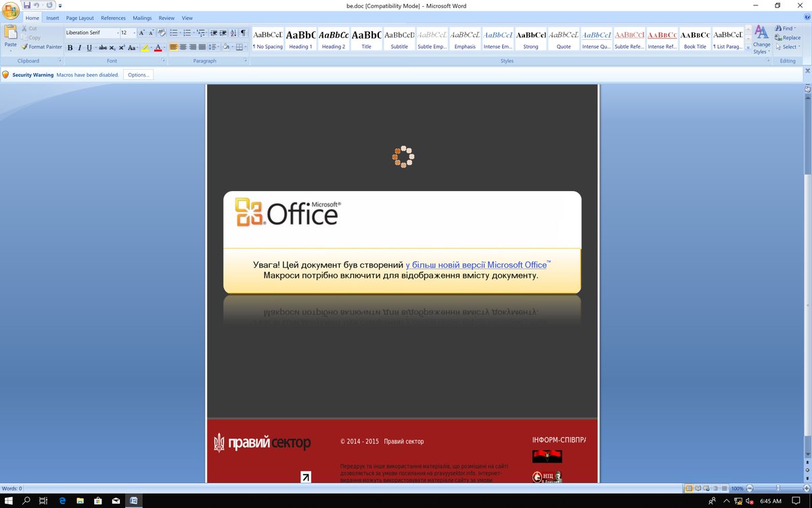Open the Mailings tab
Image resolution: width=812 pixels, height=508 pixels.
click(142, 18)
